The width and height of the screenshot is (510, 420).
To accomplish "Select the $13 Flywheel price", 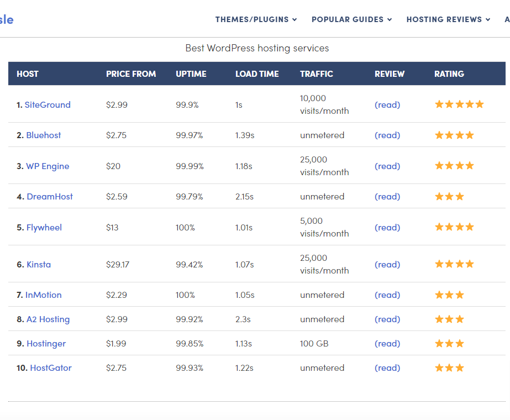I will [112, 228].
